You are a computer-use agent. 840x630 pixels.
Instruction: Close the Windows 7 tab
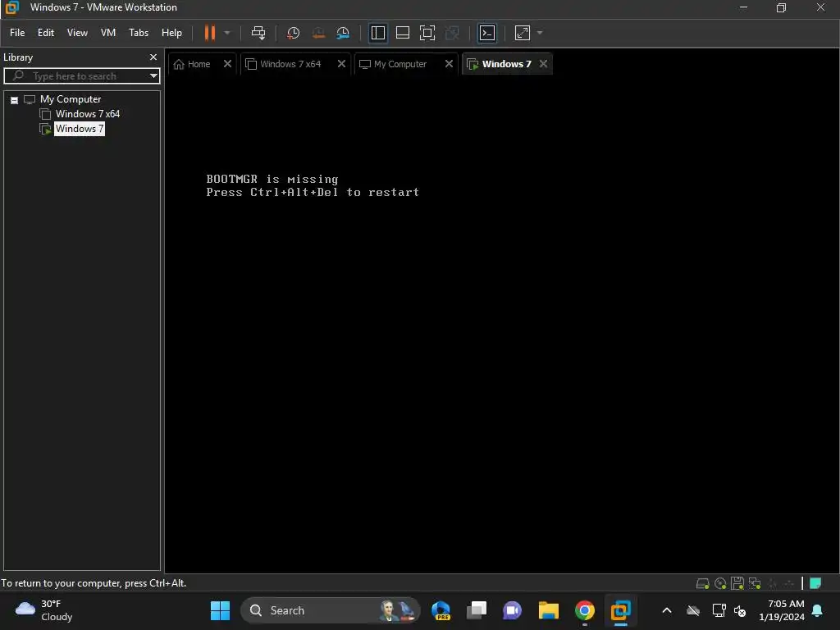[x=543, y=64]
